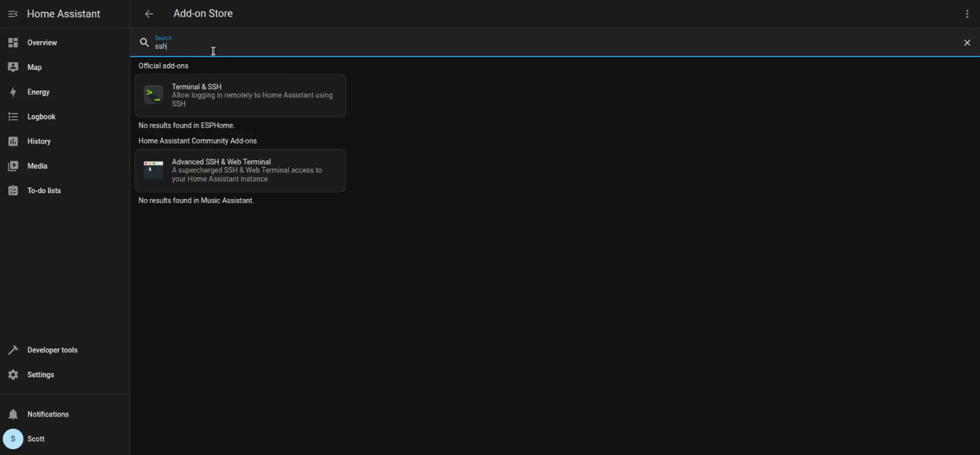Click into the search field containing ssh
This screenshot has height=455, width=980.
[555, 42]
